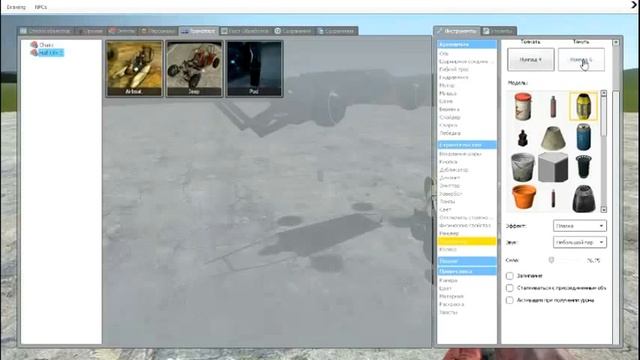The height and width of the screenshot is (360, 640).
Task: Switch to the Энтити tab
Action: [122, 31]
